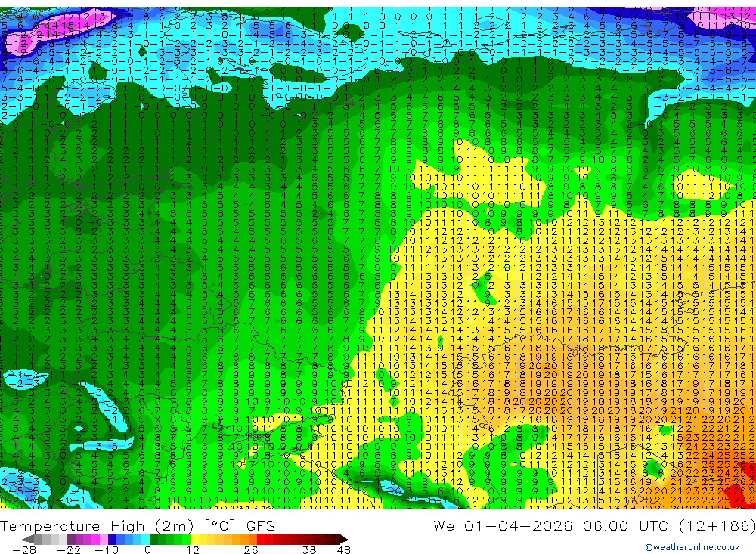Click the '26' legend label
The image size is (756, 554).
point(251,549)
